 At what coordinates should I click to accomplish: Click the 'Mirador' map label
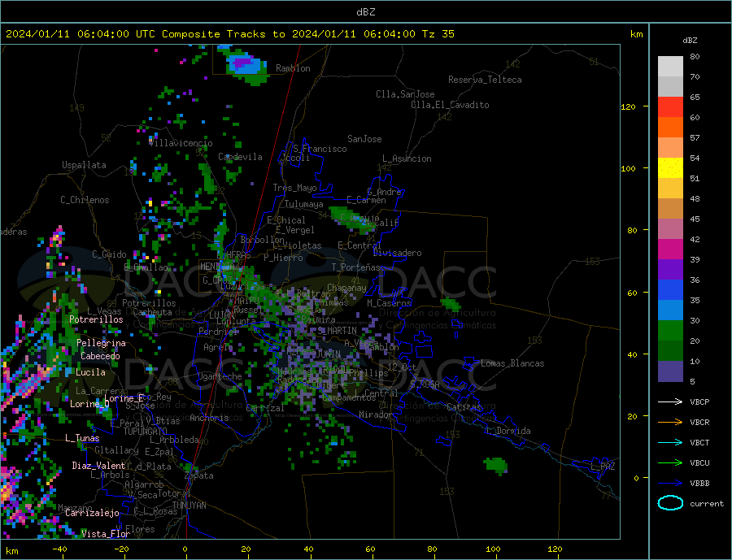click(376, 415)
